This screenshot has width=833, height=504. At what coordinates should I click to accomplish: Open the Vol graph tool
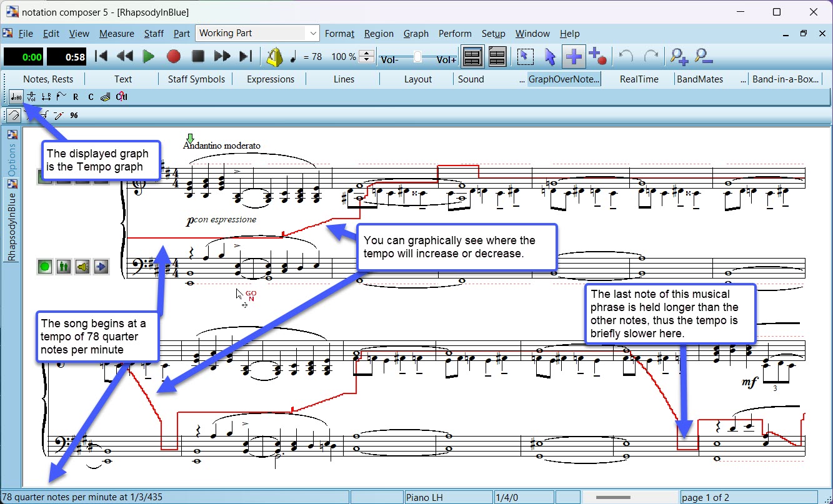(x=31, y=97)
